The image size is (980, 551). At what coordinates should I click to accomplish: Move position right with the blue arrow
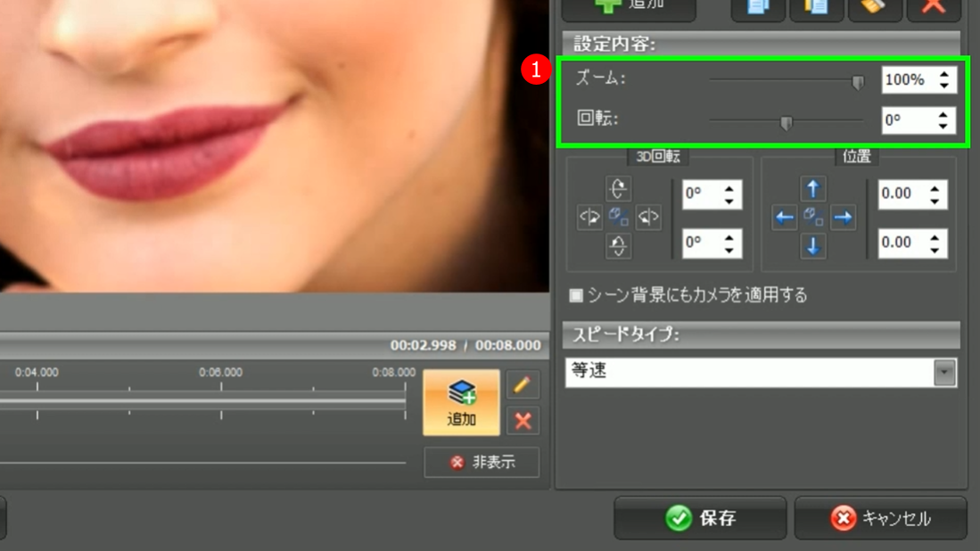tap(843, 218)
